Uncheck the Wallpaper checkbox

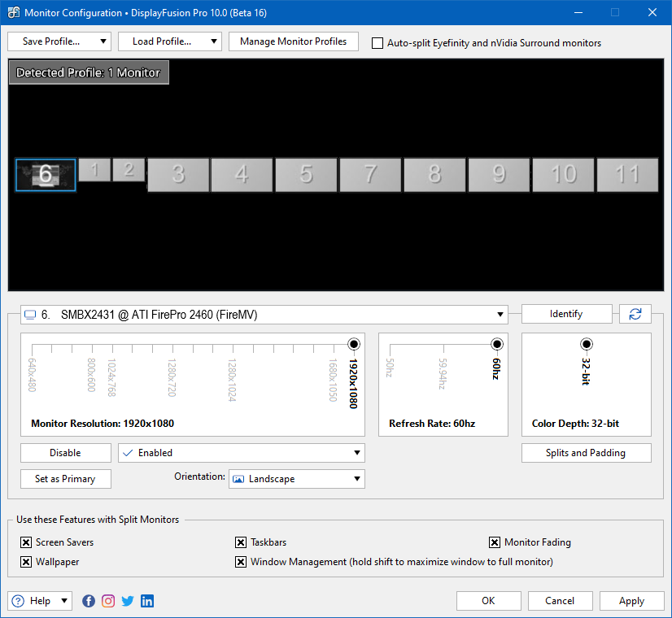click(x=26, y=561)
